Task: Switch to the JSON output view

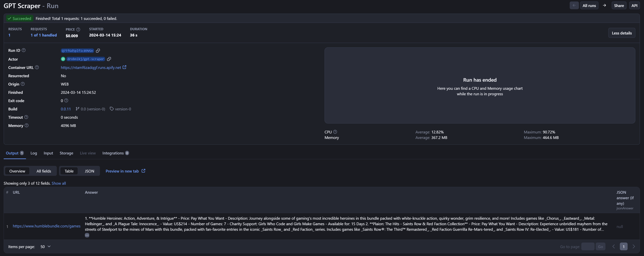Action: pos(89,171)
